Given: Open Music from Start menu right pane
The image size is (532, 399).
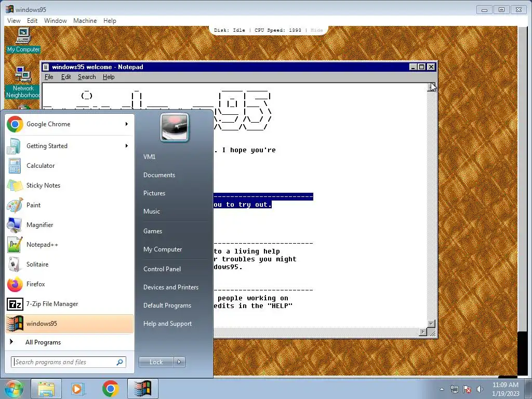Looking at the screenshot, I should (151, 211).
